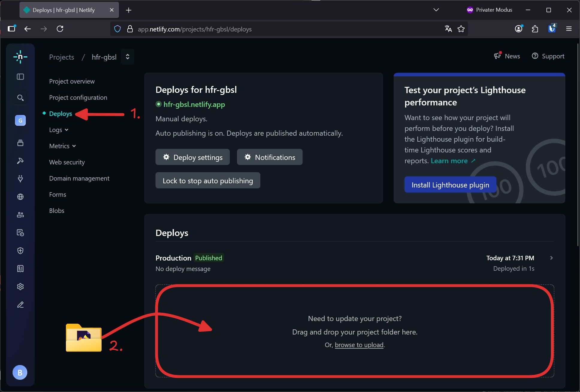Open the Members icon in the sidebar
Viewport: 580px width, 392px height.
click(x=20, y=215)
